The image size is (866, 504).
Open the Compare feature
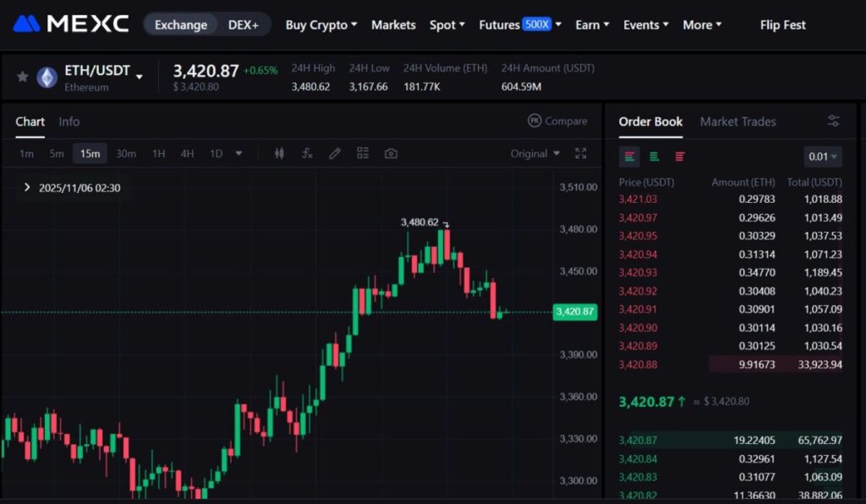(x=556, y=121)
